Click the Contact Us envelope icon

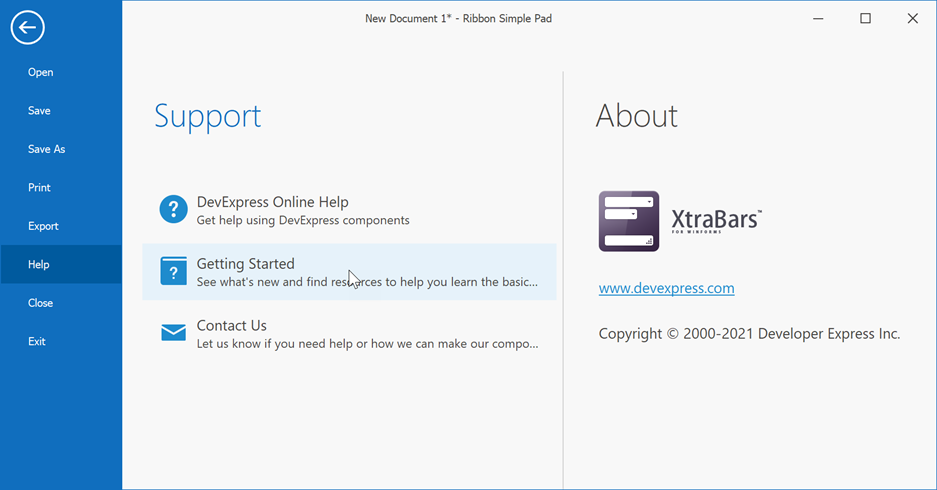173,332
